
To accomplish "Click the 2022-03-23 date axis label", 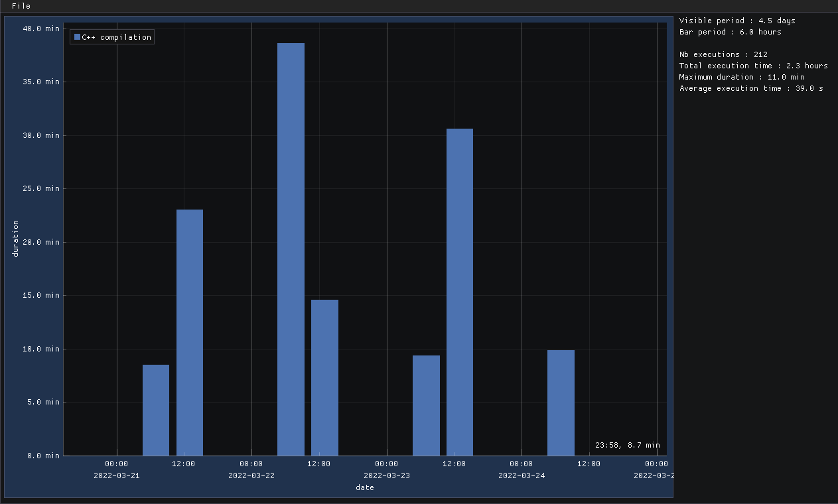I will click(386, 475).
